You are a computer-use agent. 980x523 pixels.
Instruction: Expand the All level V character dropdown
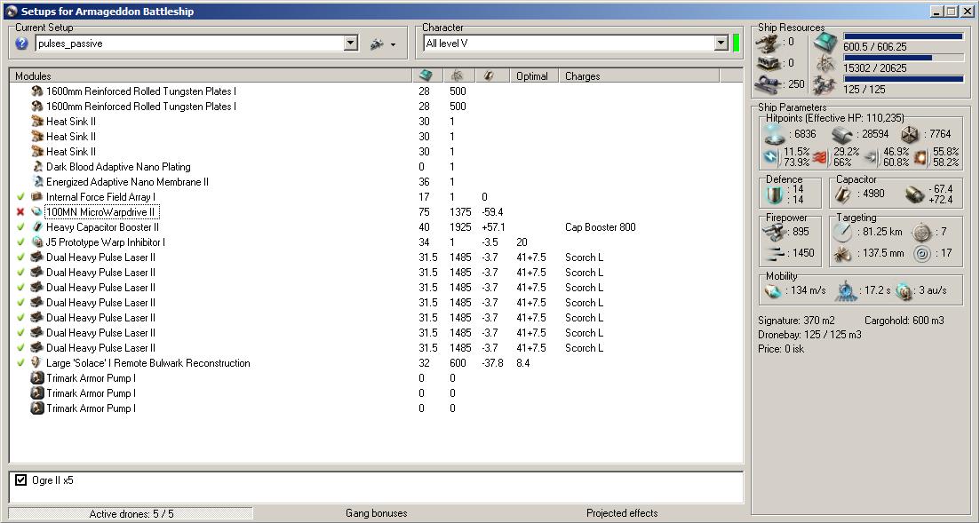721,44
